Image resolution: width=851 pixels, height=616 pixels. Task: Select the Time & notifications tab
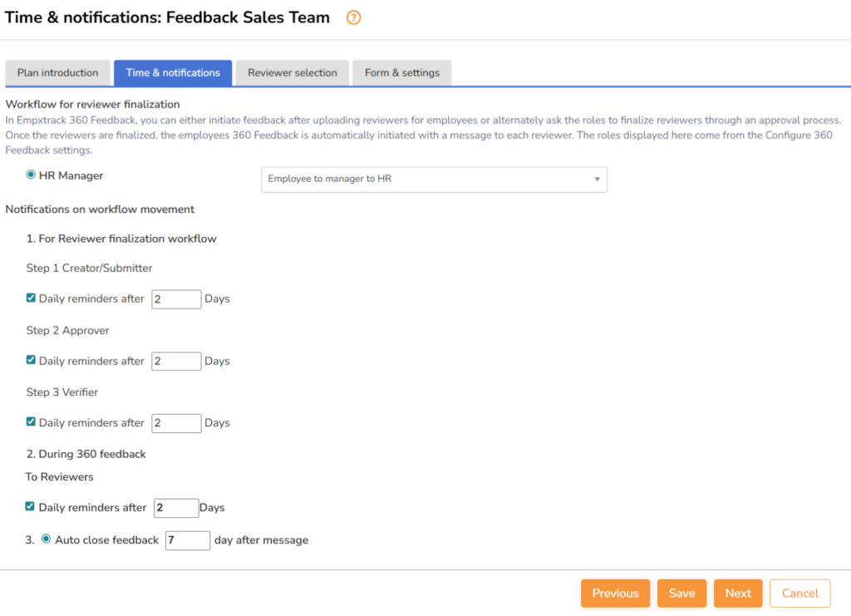(x=173, y=73)
